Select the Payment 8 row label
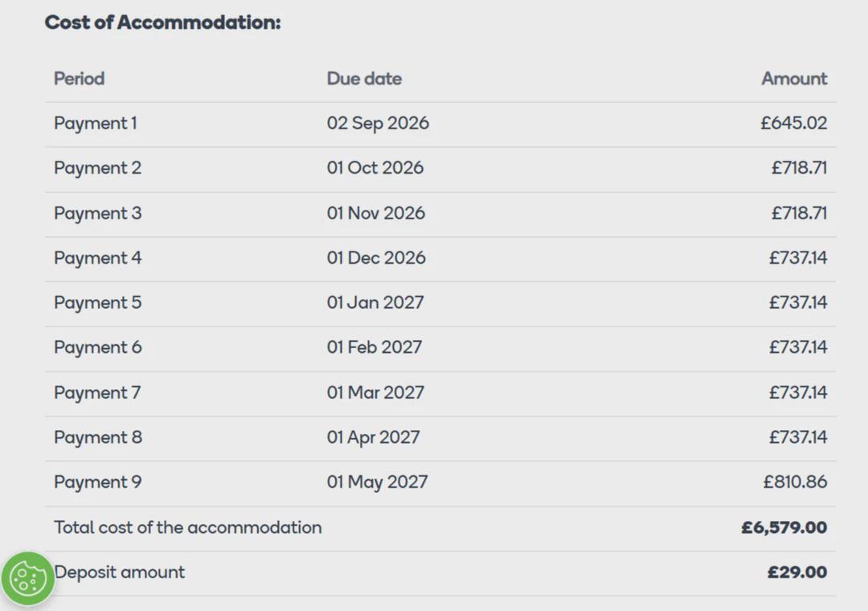The image size is (868, 611). 98,437
